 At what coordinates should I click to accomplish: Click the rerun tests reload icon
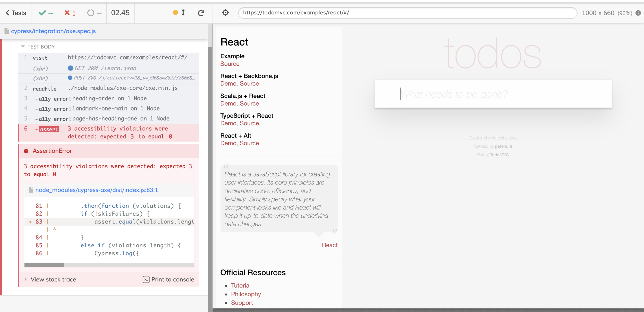point(201,13)
